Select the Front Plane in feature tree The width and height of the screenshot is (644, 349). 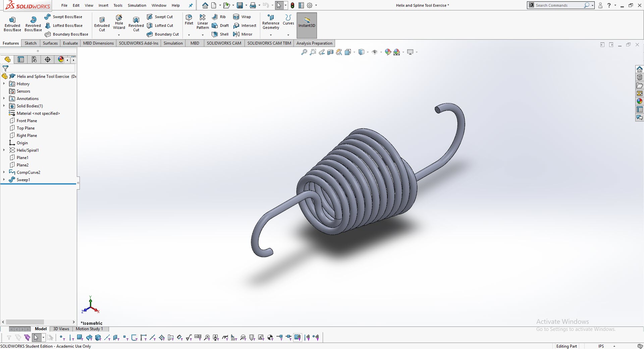click(27, 121)
